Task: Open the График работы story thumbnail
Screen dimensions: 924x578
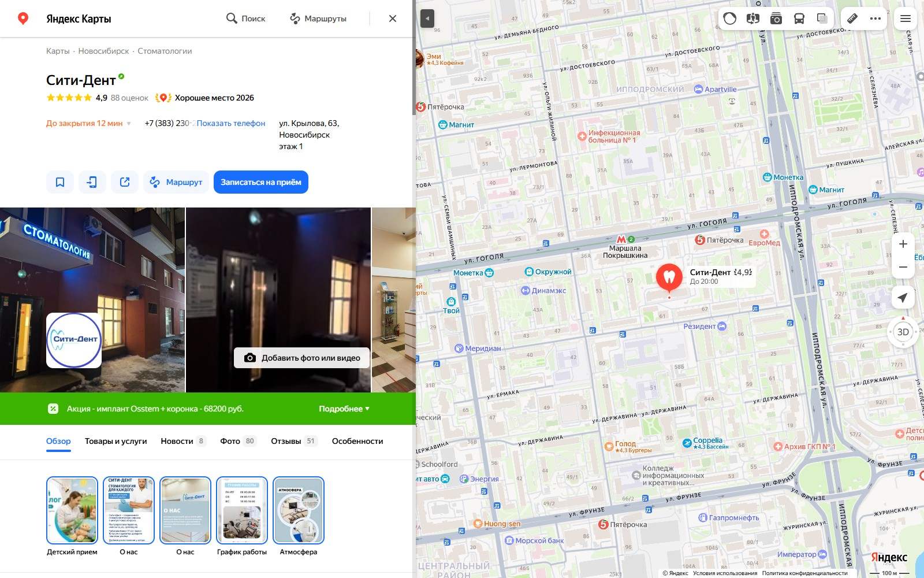Action: (242, 510)
